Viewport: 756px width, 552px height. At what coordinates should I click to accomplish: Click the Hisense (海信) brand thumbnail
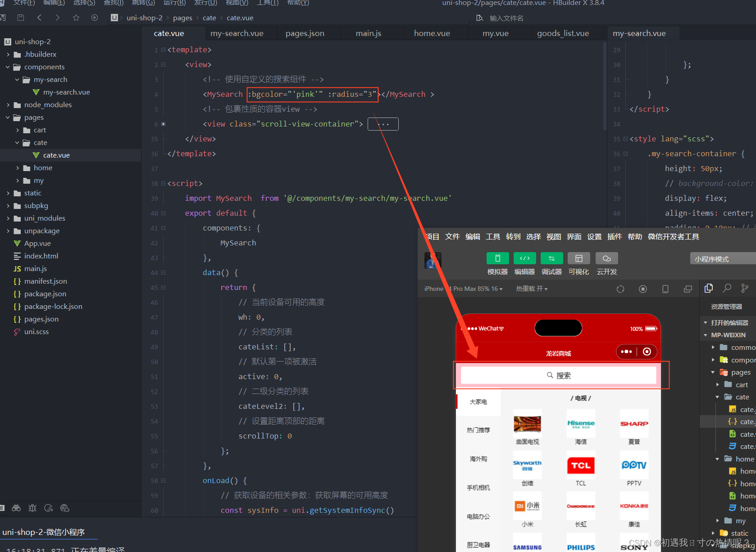point(581,424)
